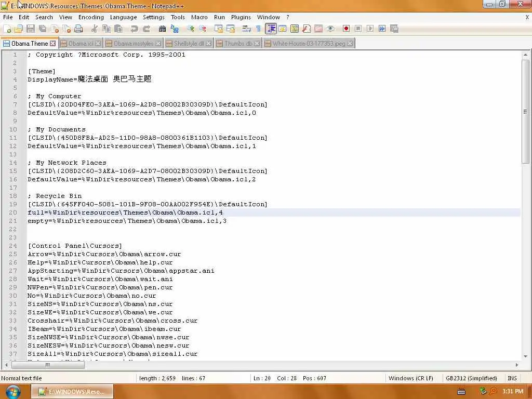Open the Macro menu
This screenshot has width=532, height=399.
(x=199, y=17)
